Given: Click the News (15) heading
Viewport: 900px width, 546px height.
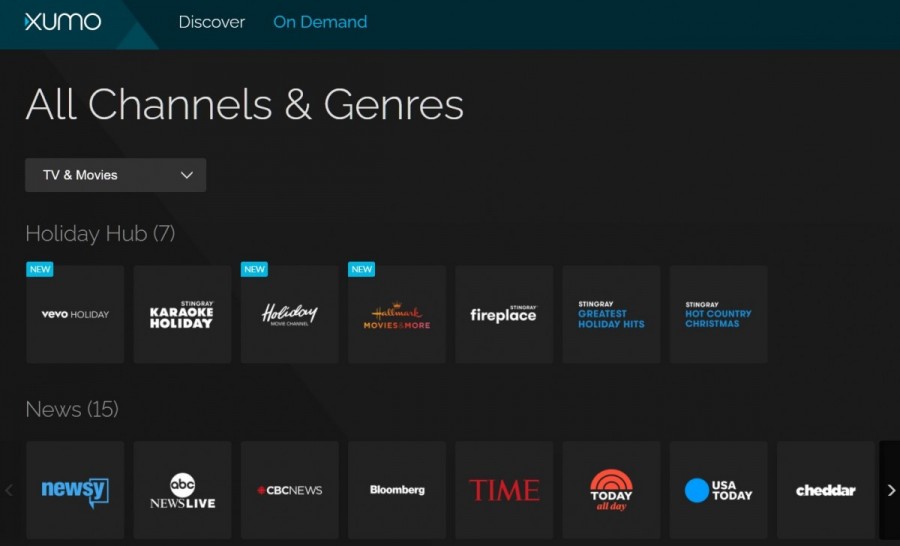Looking at the screenshot, I should (72, 409).
